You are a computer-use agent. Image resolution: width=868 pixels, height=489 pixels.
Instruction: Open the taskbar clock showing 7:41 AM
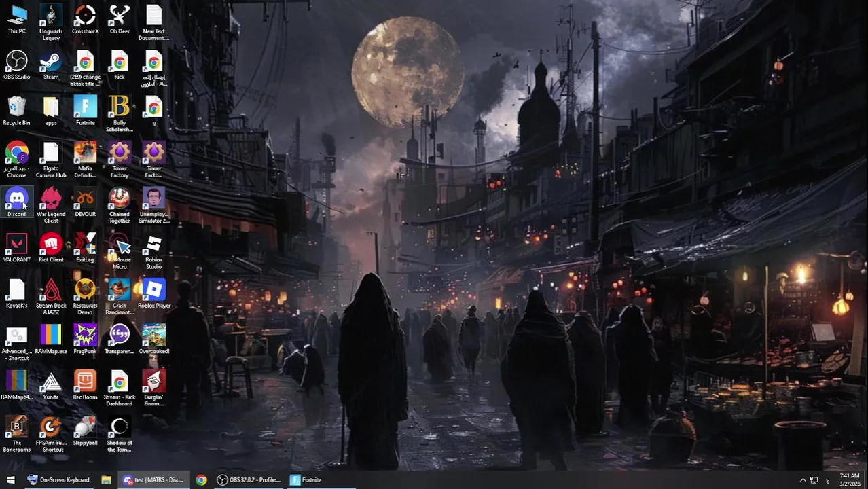(849, 479)
